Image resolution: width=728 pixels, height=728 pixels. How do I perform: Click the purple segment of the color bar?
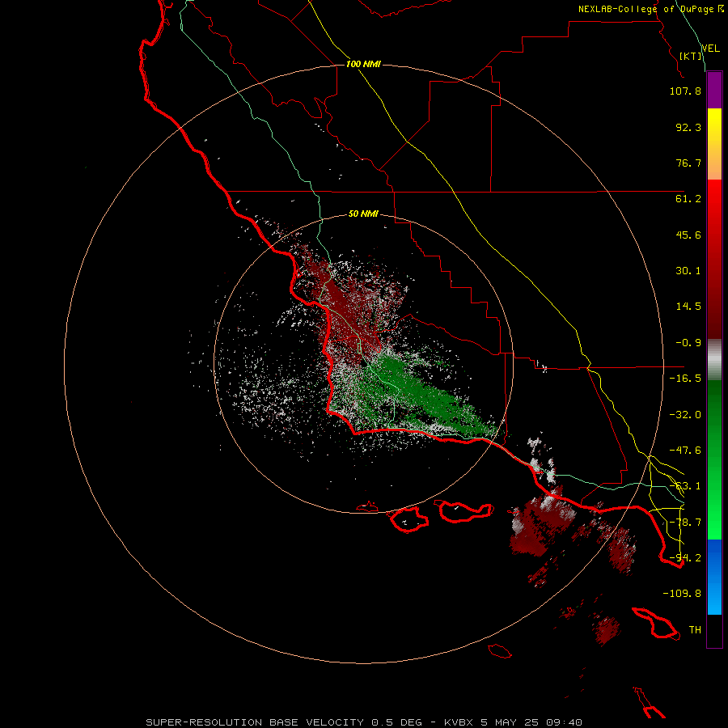click(714, 90)
